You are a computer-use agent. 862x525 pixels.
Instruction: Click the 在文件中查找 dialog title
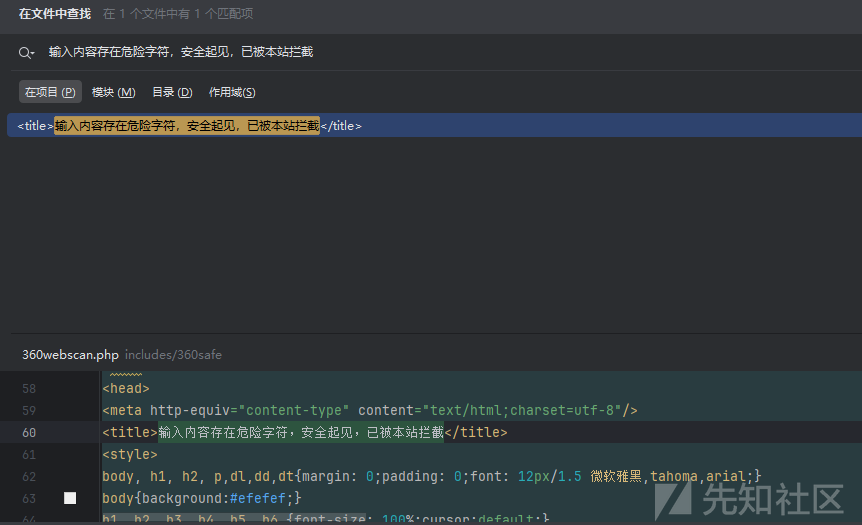click(x=55, y=14)
